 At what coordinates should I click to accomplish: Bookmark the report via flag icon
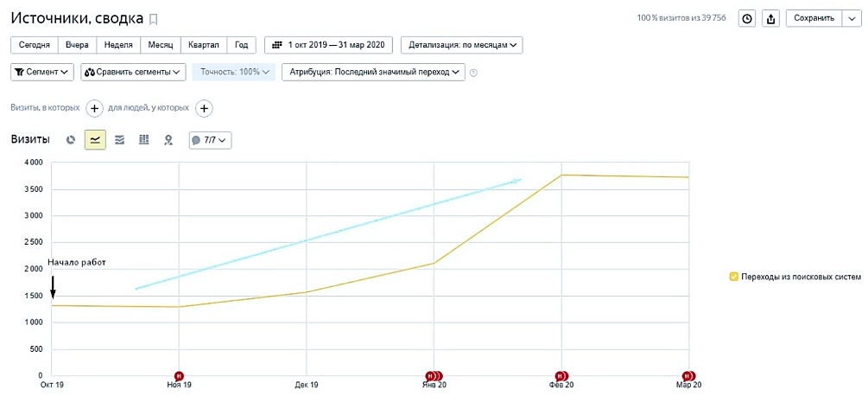(154, 19)
